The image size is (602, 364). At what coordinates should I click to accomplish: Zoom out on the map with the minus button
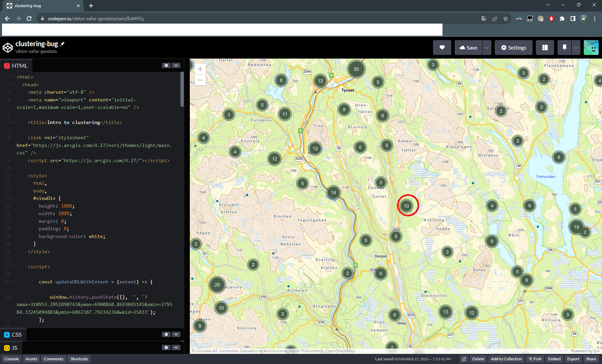click(x=200, y=80)
